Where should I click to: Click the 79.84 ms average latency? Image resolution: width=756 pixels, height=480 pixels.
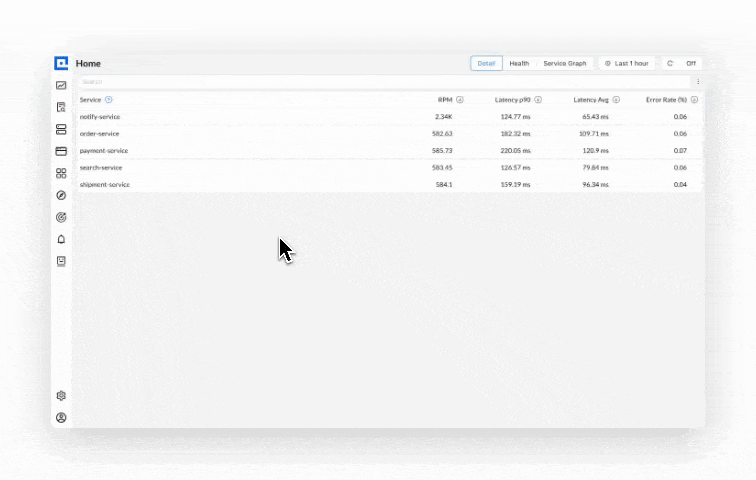coord(595,167)
